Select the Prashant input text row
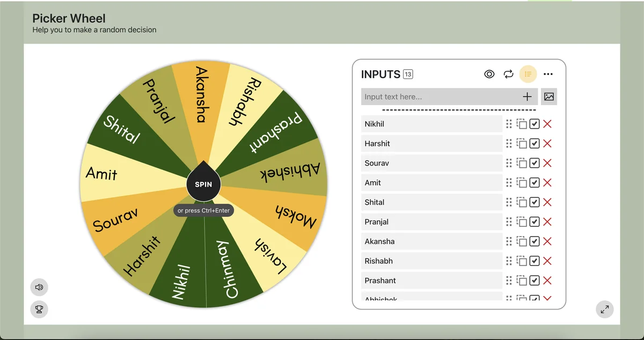The width and height of the screenshot is (644, 340). point(431,280)
